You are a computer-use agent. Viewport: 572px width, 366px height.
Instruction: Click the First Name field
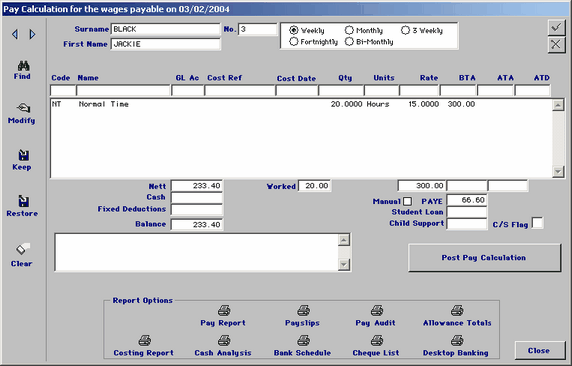[x=165, y=44]
